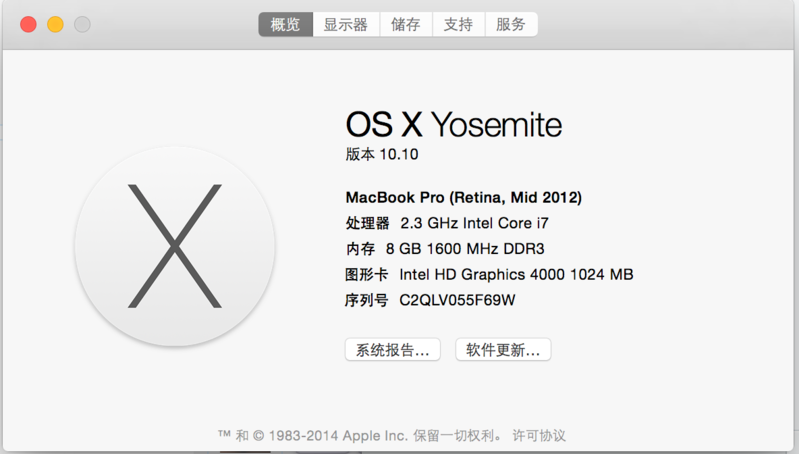The image size is (799, 454).
Task: Click the grey disabled zoom button
Action: pos(82,24)
